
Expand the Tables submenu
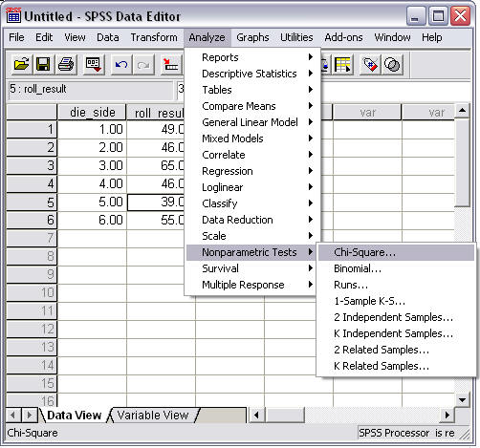(x=252, y=90)
